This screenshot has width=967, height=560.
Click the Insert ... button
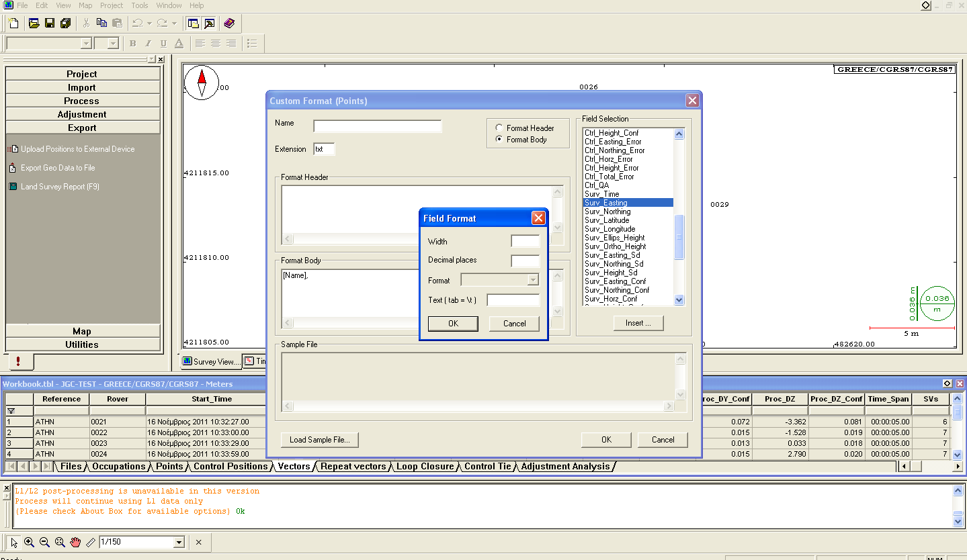(638, 323)
